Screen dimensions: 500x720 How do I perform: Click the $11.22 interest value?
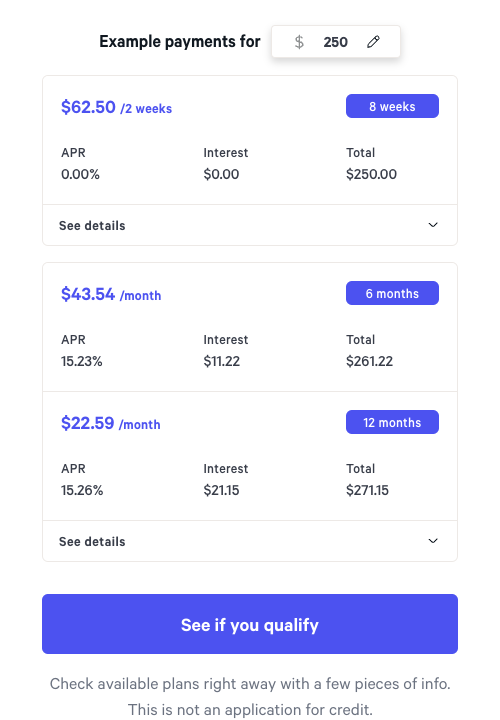click(x=222, y=361)
